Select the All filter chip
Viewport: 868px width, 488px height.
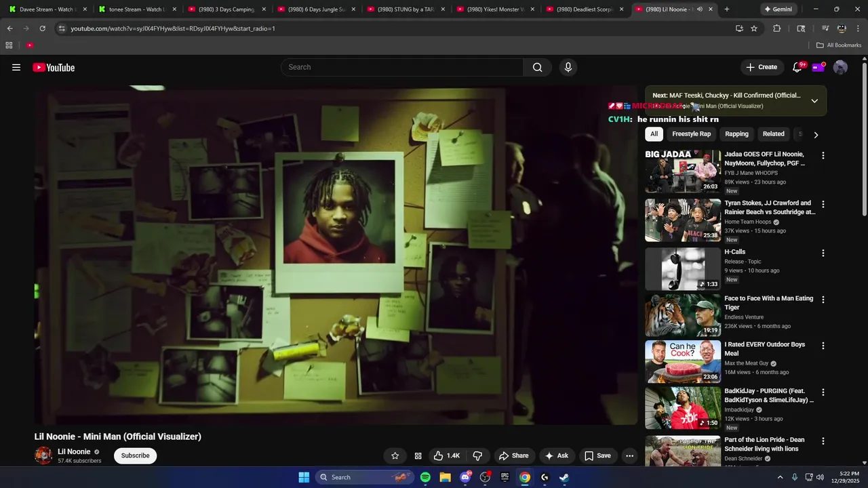(x=654, y=134)
